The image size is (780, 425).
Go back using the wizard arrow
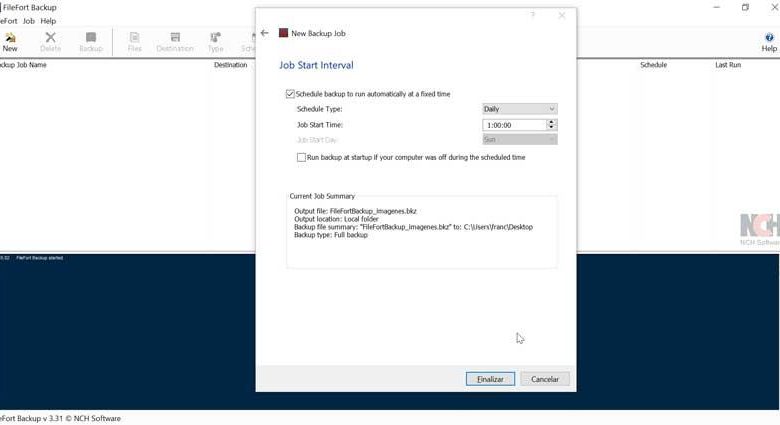click(x=265, y=33)
